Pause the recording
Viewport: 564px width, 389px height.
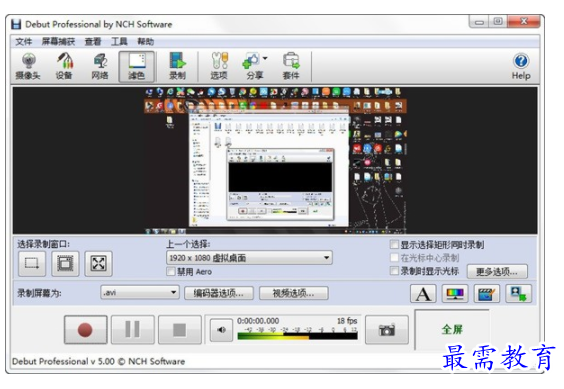tap(133, 330)
